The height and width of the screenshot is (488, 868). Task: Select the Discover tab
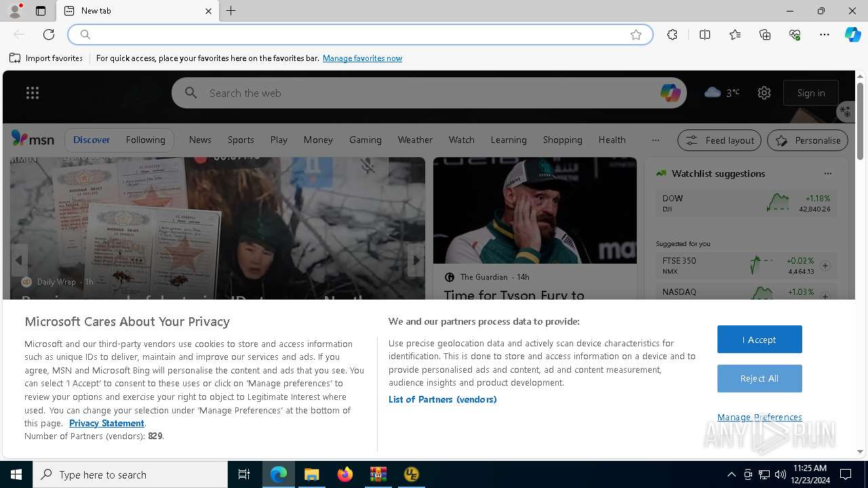point(92,140)
